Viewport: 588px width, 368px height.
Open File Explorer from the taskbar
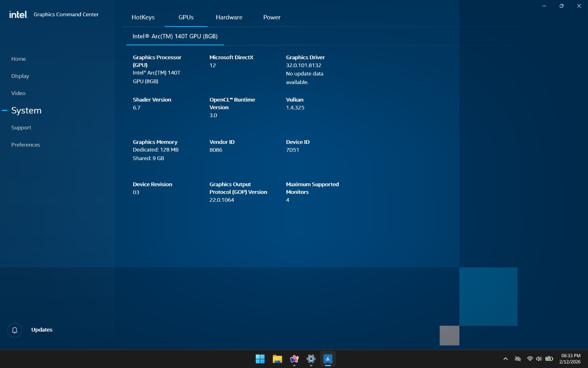click(x=277, y=359)
